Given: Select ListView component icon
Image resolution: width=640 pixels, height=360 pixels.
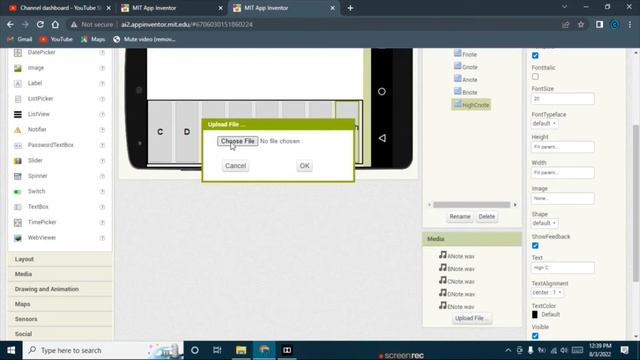Looking at the screenshot, I should click(18, 114).
